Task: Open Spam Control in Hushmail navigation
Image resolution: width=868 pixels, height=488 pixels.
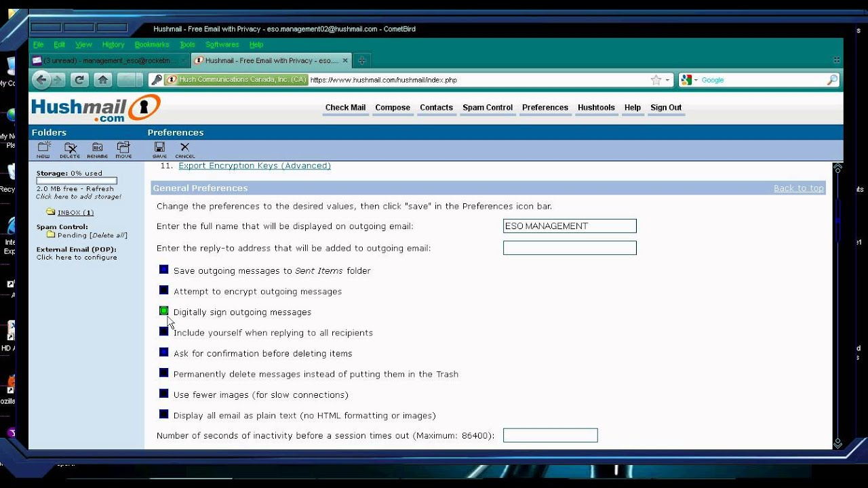Action: point(488,108)
